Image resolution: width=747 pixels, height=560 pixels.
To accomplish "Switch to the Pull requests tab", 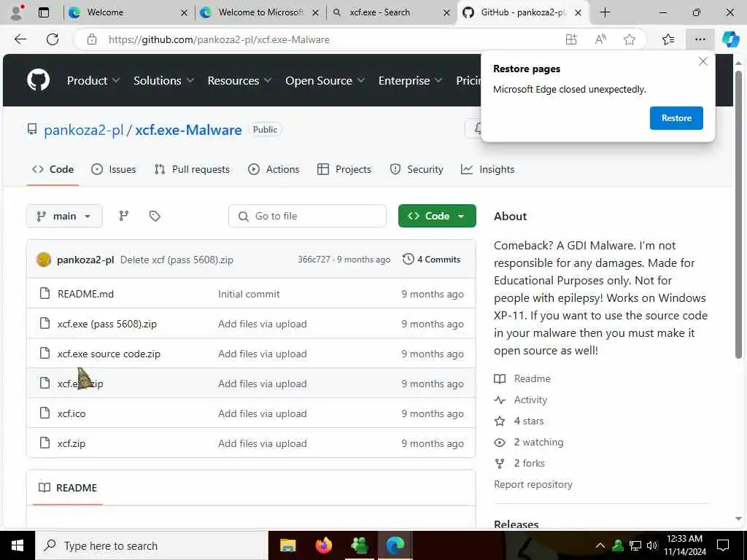I will click(192, 169).
